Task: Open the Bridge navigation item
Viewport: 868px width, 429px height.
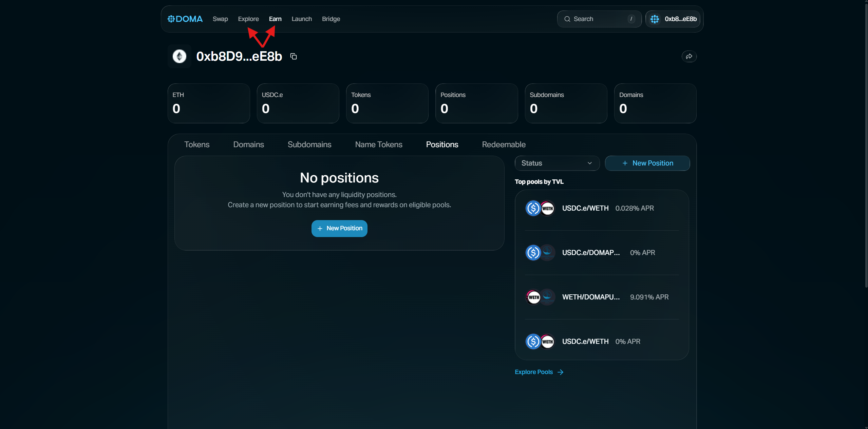Action: click(331, 19)
